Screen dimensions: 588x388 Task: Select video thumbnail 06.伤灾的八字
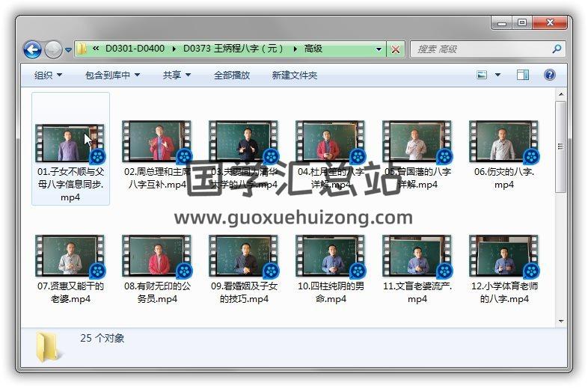[504, 141]
